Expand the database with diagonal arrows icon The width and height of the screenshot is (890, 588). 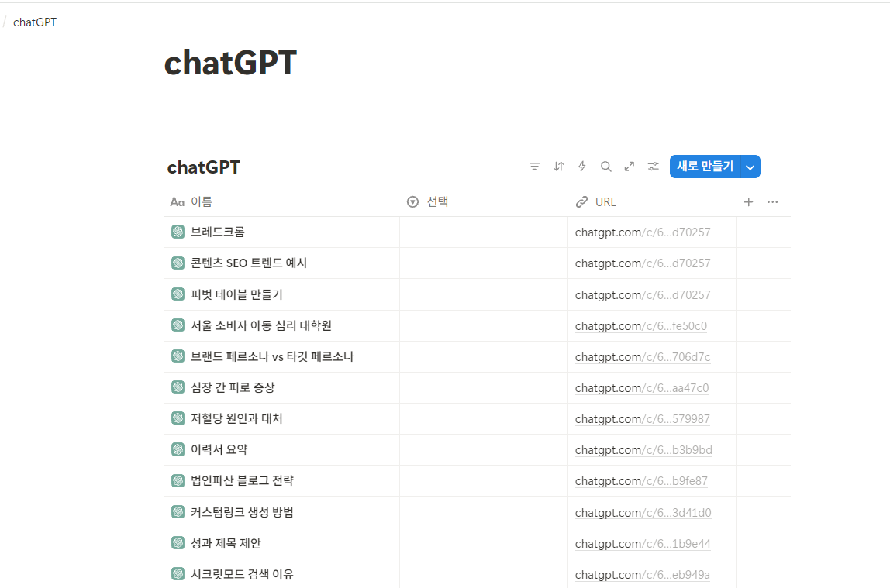coord(629,166)
